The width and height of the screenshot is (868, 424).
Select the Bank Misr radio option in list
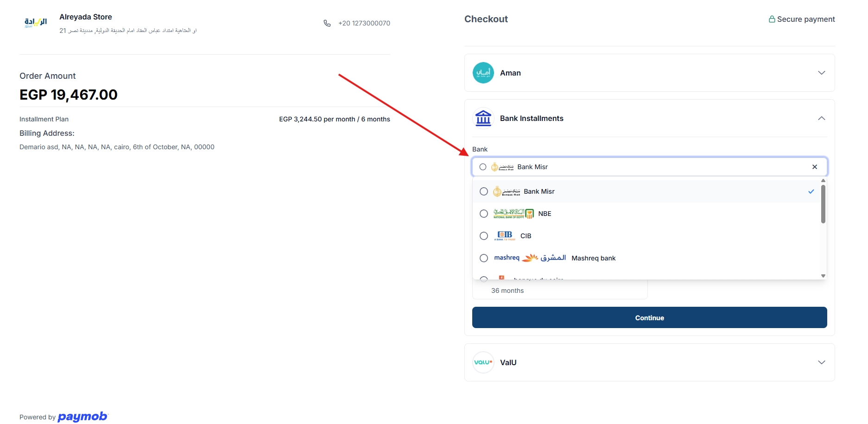pos(484,191)
